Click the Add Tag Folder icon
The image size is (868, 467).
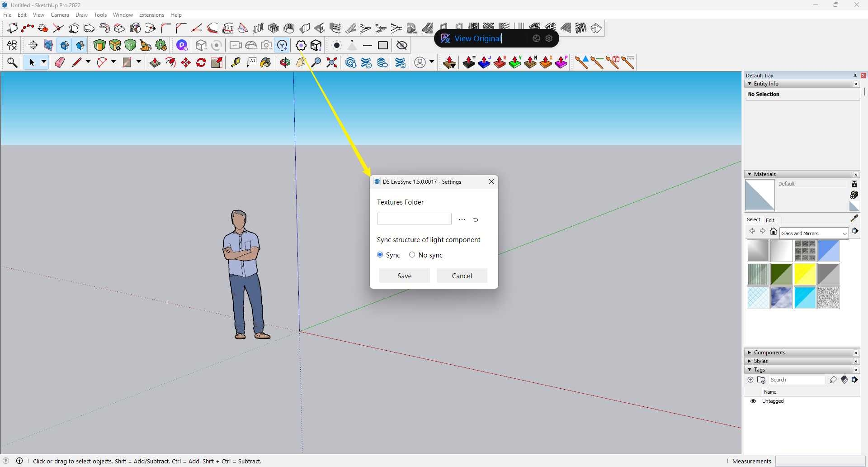point(761,380)
